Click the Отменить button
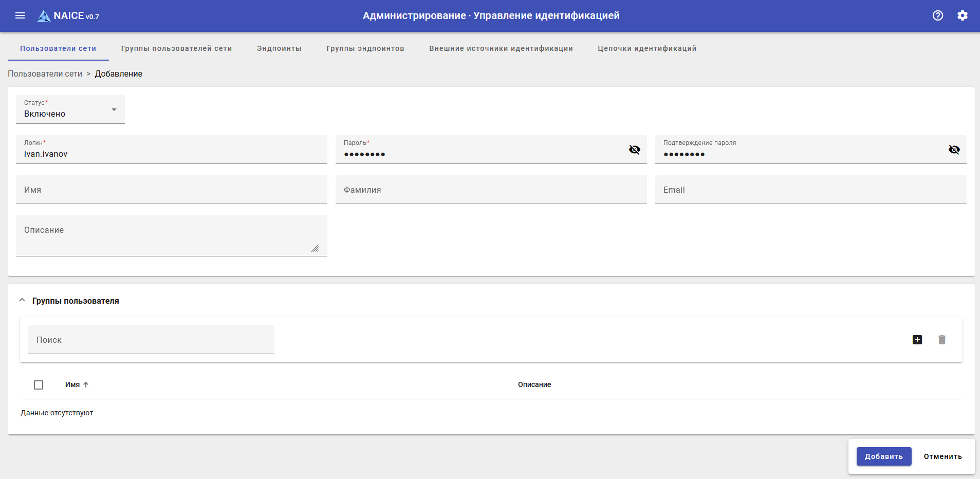 [942, 456]
